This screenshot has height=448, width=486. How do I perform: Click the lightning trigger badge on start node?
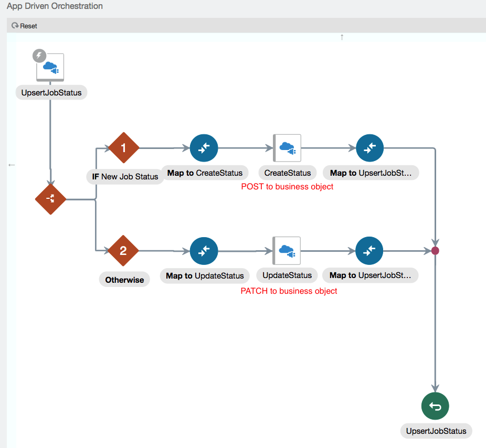pyautogui.click(x=39, y=55)
